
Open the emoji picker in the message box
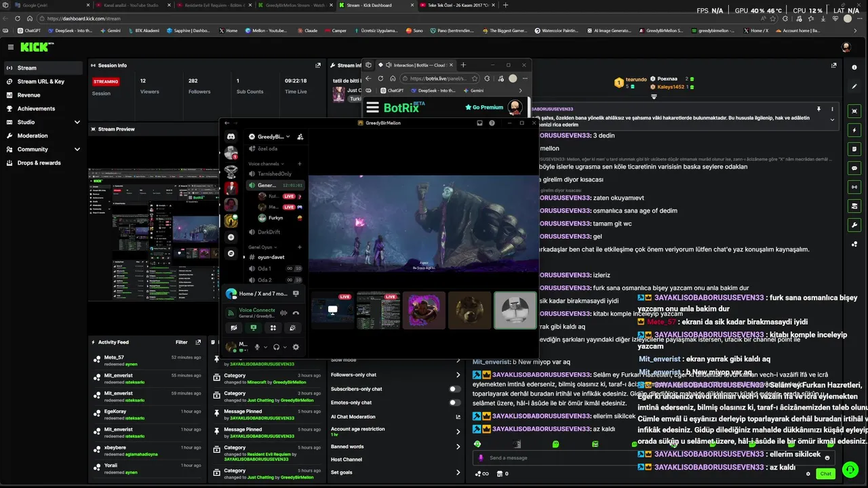tap(827, 457)
